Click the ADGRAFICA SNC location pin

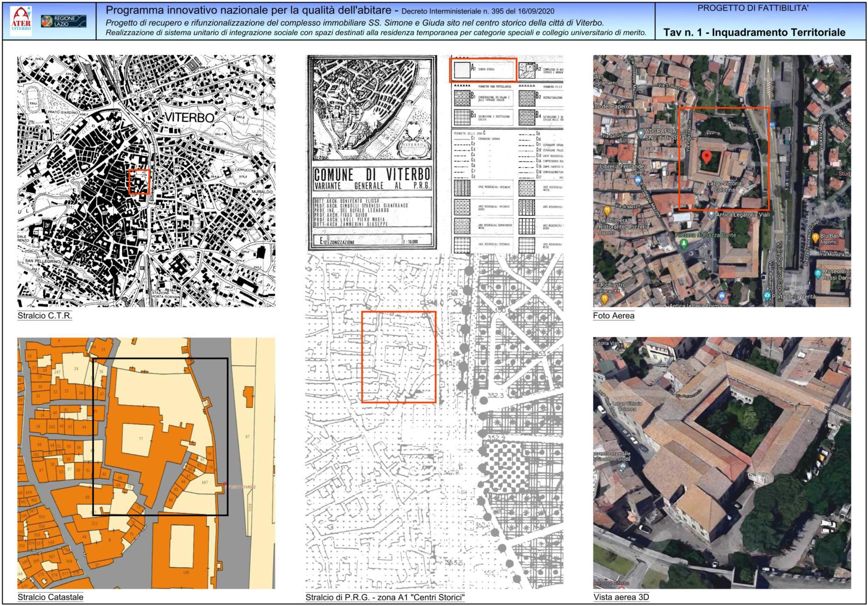(x=640, y=133)
